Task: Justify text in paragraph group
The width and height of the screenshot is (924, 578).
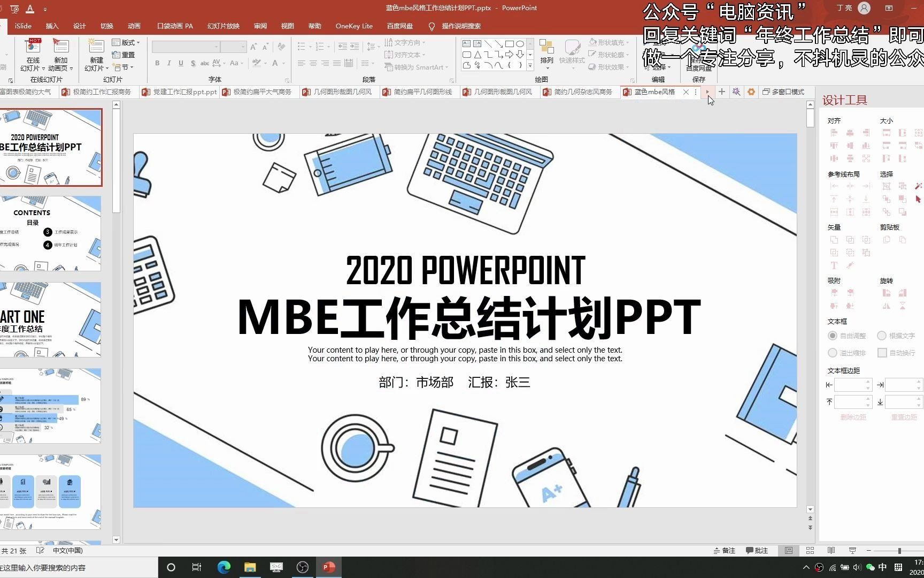Action: tap(337, 63)
